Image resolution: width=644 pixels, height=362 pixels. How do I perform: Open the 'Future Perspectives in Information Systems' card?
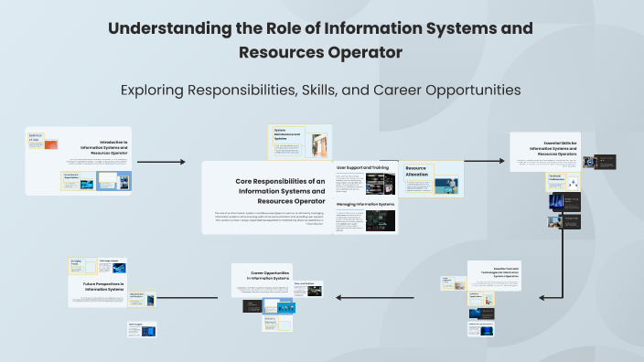pyautogui.click(x=97, y=291)
